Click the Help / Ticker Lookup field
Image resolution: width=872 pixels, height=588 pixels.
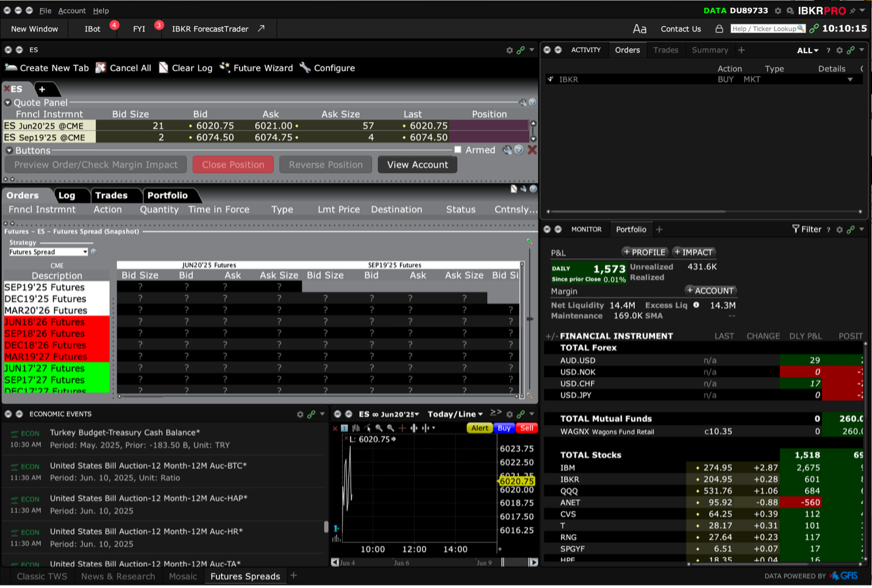[x=767, y=29]
